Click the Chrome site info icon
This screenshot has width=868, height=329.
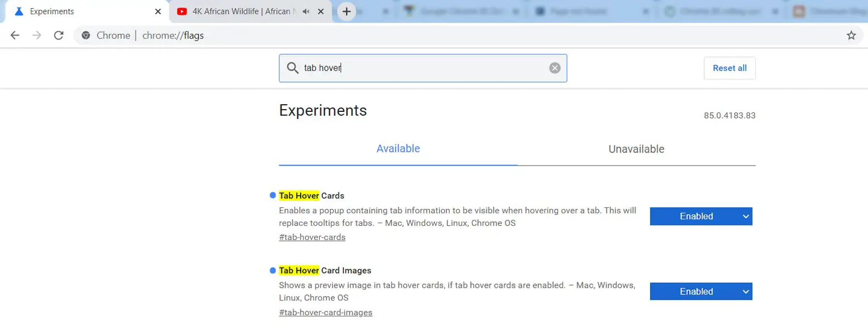(85, 35)
